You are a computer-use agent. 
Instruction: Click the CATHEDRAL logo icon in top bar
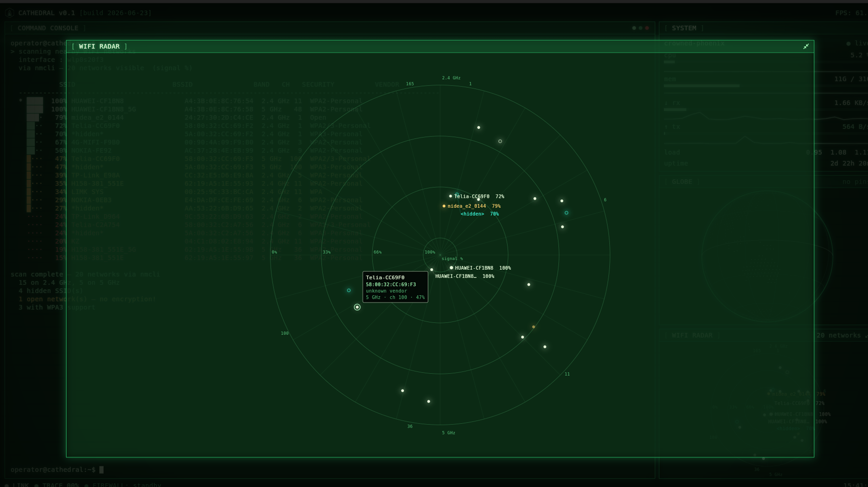[x=10, y=13]
